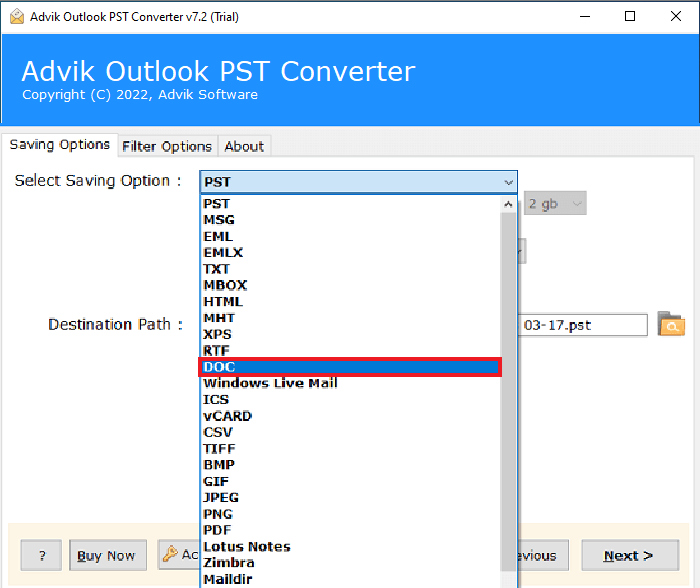Click the ? help button
This screenshot has height=588, width=700.
click(42, 556)
